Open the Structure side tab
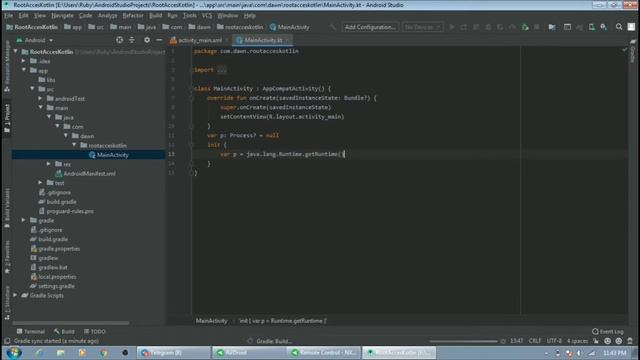 pyautogui.click(x=7, y=302)
